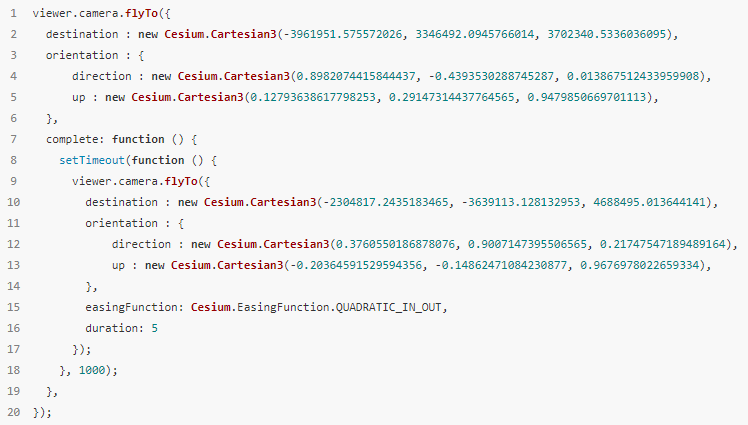
Task: Place cursor on destination on line 2
Action: tap(82, 34)
